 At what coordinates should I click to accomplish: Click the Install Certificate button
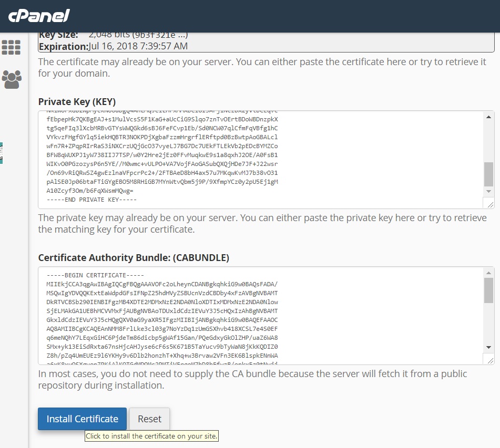coord(82,419)
